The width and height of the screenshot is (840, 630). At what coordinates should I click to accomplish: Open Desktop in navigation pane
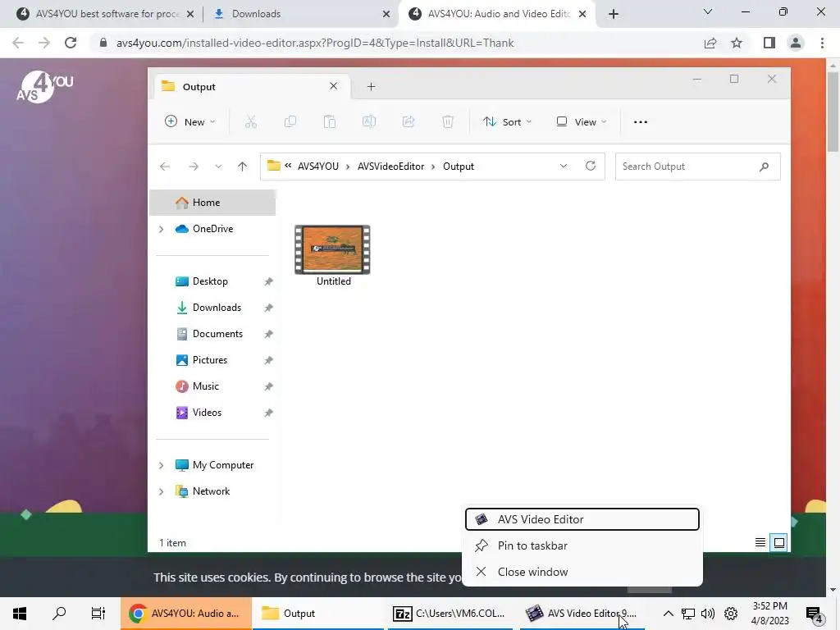point(212,281)
